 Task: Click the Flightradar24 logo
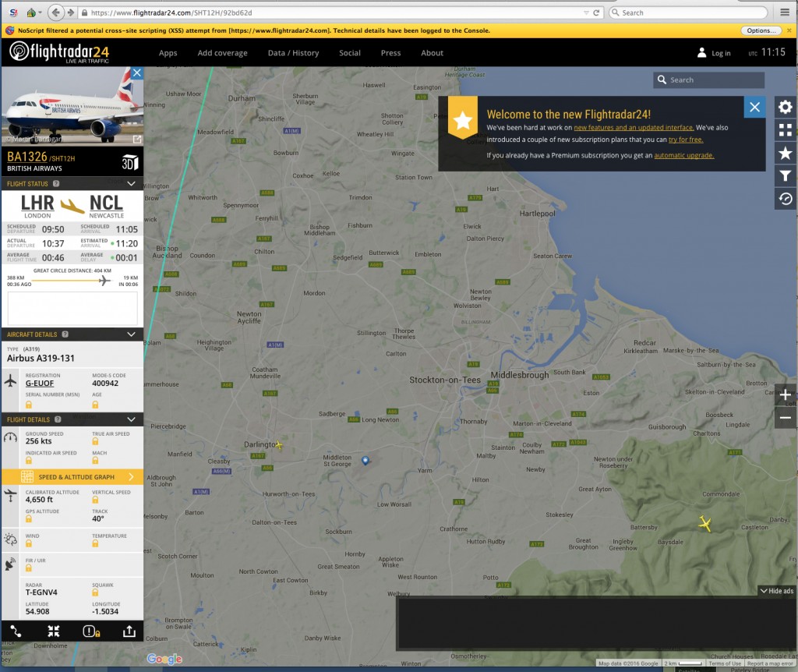59,52
